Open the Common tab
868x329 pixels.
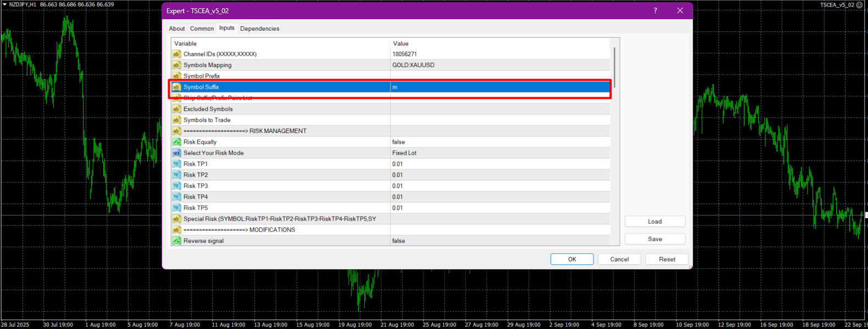(x=202, y=29)
